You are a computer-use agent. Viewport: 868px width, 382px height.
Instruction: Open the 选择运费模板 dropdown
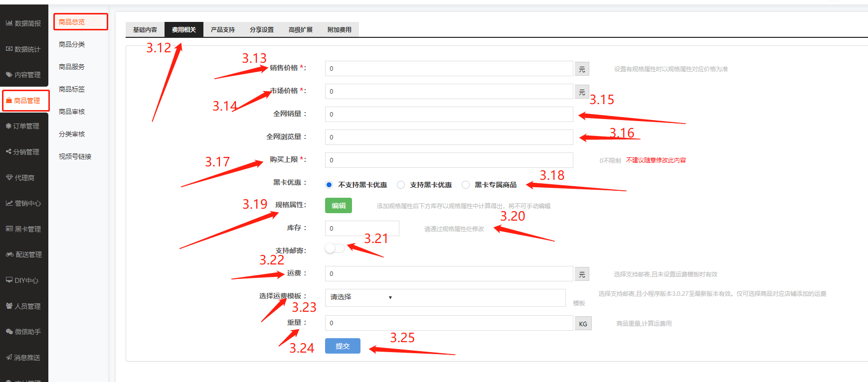pos(445,297)
